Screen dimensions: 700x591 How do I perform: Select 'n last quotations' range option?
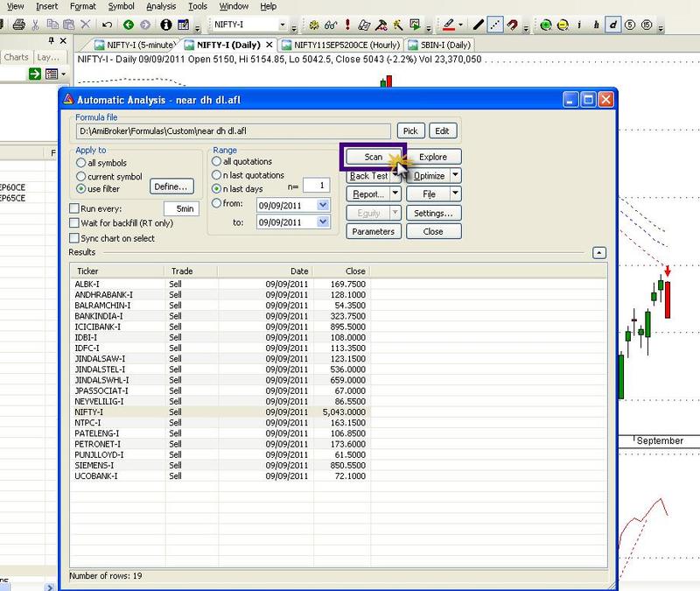tap(216, 174)
